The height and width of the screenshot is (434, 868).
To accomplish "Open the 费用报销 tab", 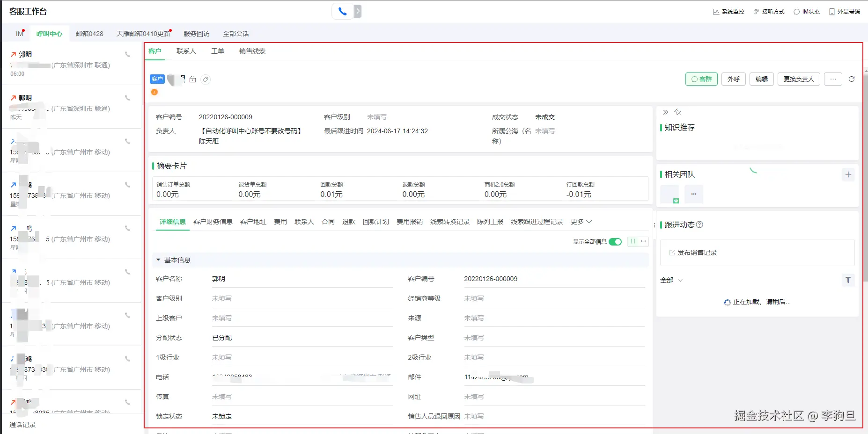I will [410, 222].
